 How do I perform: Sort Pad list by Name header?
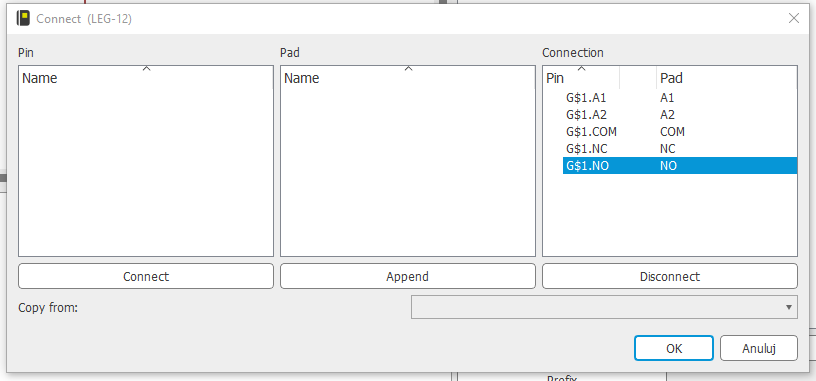[407, 78]
